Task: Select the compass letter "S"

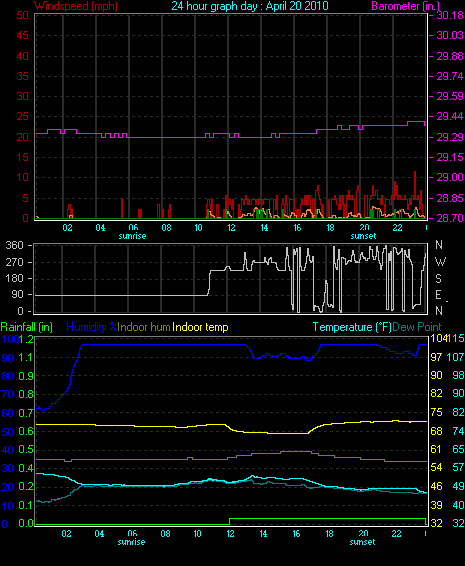Action: tap(439, 279)
